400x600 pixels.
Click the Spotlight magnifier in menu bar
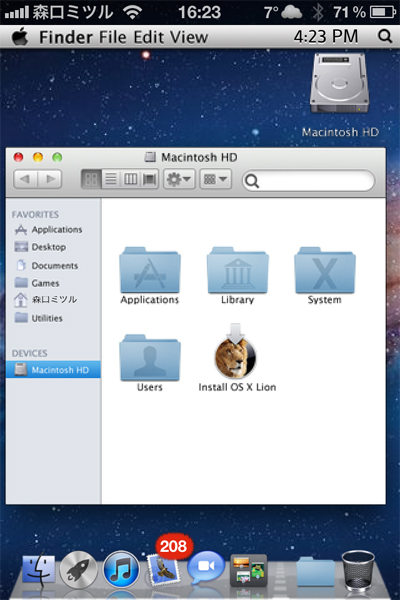tap(385, 36)
